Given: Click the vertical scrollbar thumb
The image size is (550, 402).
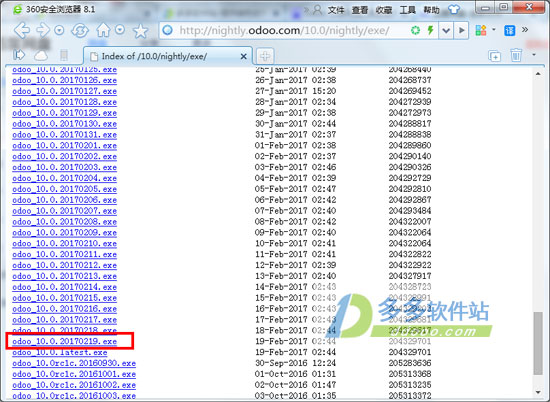Looking at the screenshot, I should point(538,343).
